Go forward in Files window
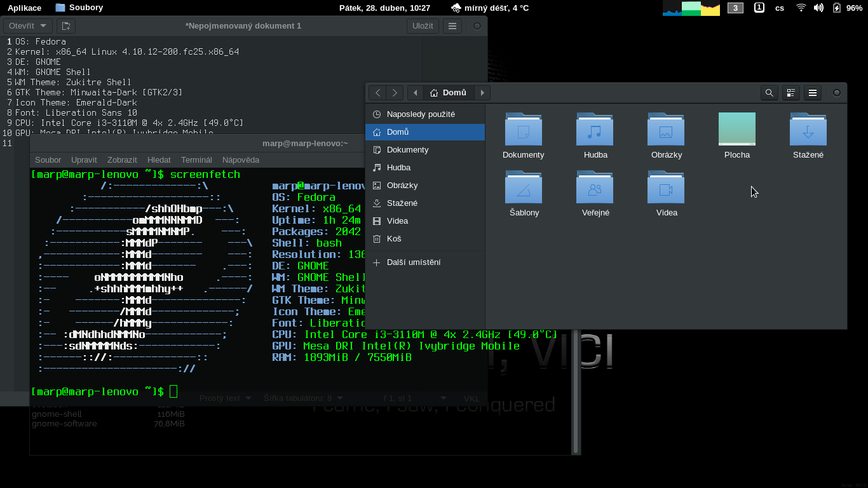Viewport: 868px width, 488px height. (395, 93)
